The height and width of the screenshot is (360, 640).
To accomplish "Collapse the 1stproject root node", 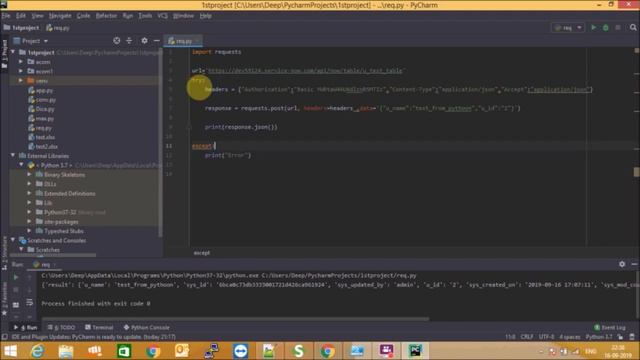I will pos(13,52).
